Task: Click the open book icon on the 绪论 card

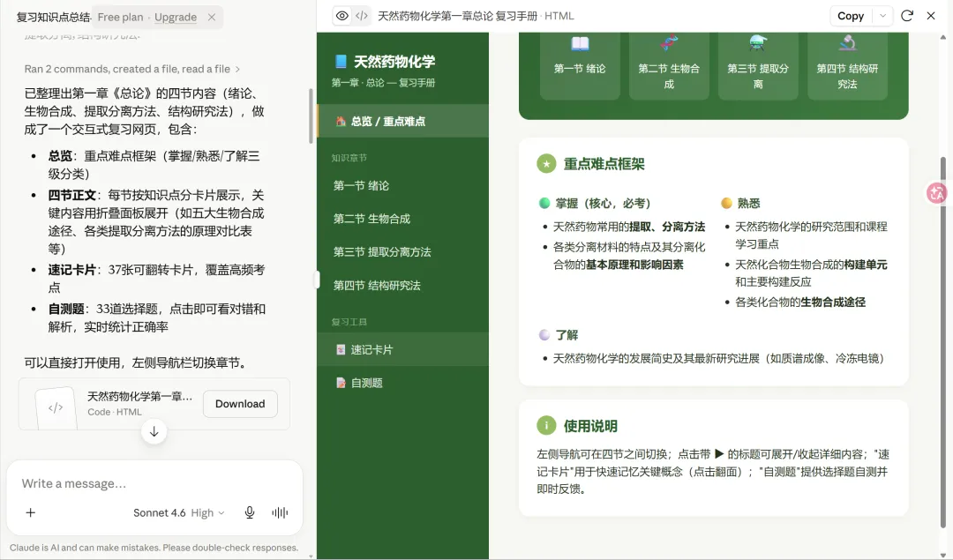Action: [x=580, y=44]
